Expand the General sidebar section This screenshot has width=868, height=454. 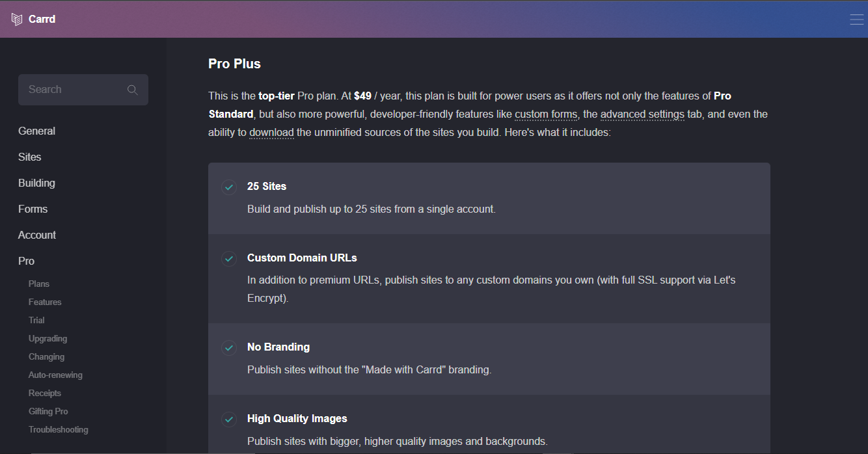(x=37, y=131)
